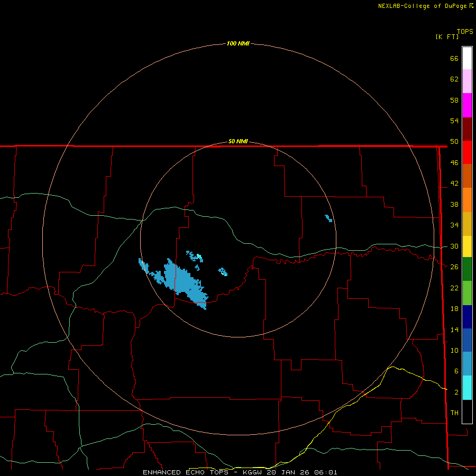The width and height of the screenshot is (476, 476).
Task: Click the legend value 66
Action: tap(454, 58)
